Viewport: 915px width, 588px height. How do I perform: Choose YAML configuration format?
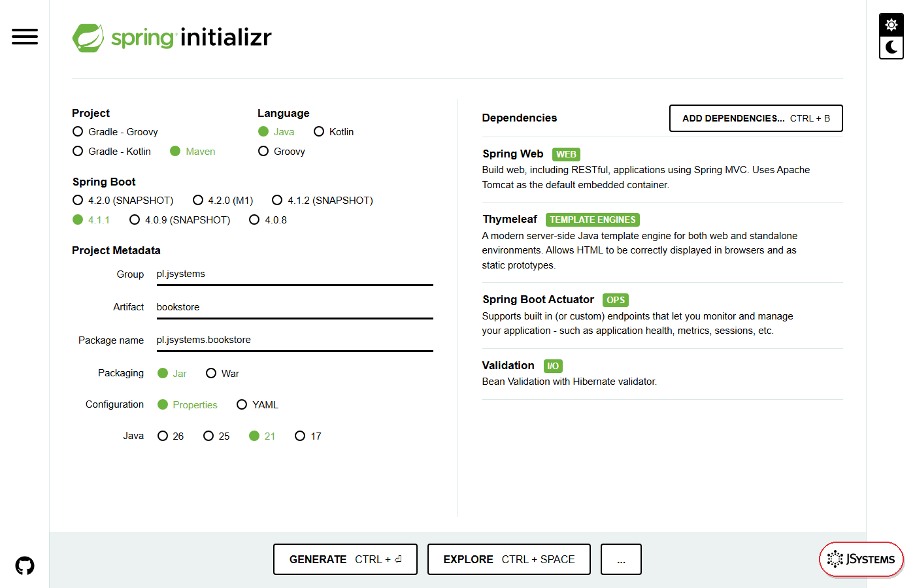pos(258,405)
